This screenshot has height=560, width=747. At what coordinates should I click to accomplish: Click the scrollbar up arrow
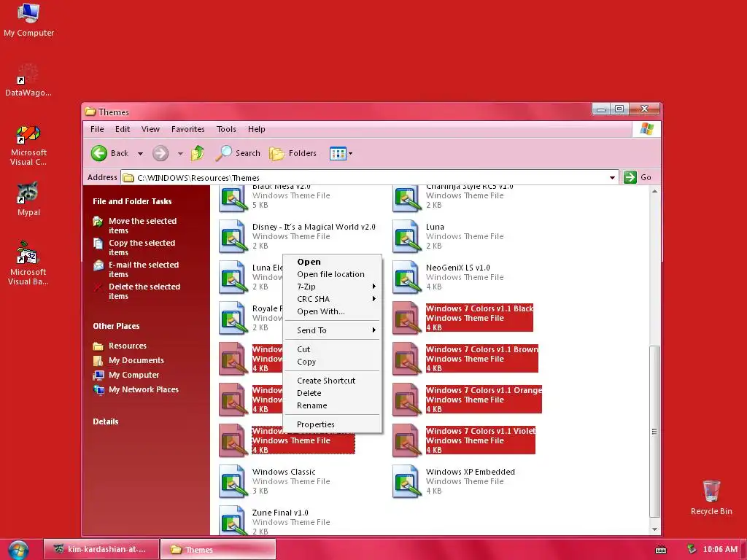pyautogui.click(x=654, y=192)
